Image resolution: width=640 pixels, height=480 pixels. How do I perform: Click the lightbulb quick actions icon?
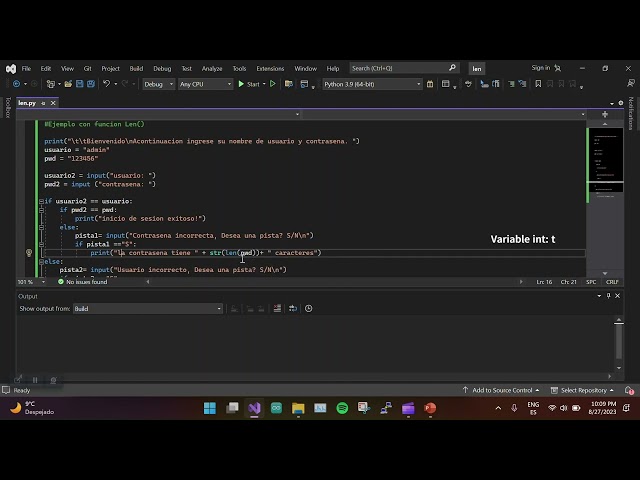click(29, 253)
